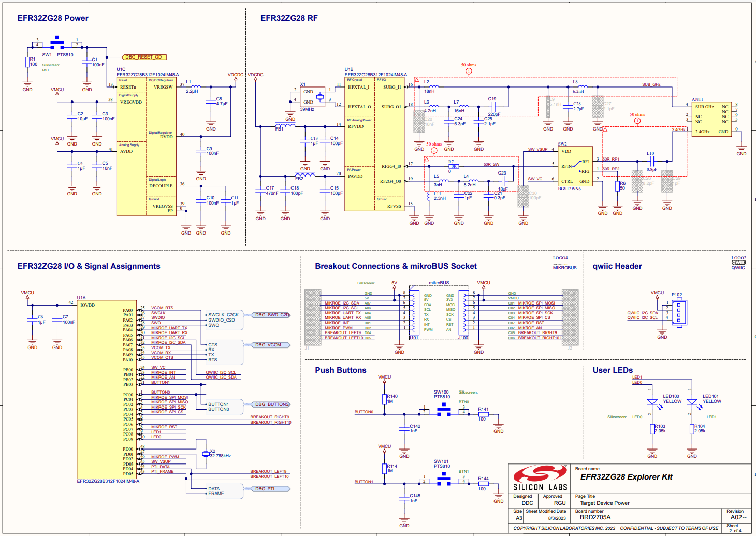The image size is (756, 536).
Task: Select the SW101 PTS810 push button symbol
Action: [444, 480]
